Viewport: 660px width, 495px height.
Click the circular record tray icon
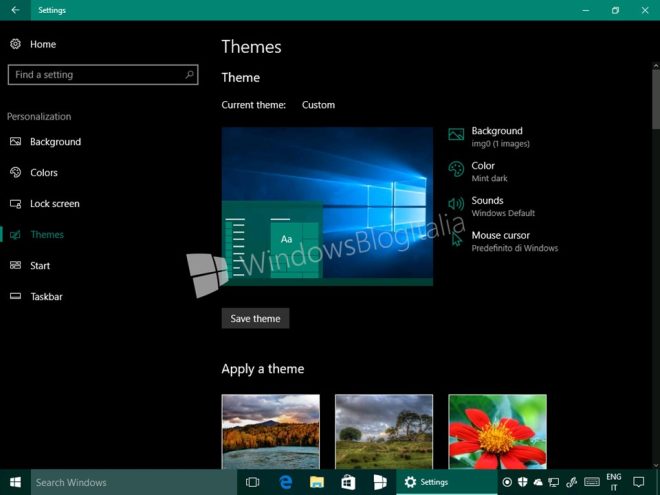click(507, 482)
